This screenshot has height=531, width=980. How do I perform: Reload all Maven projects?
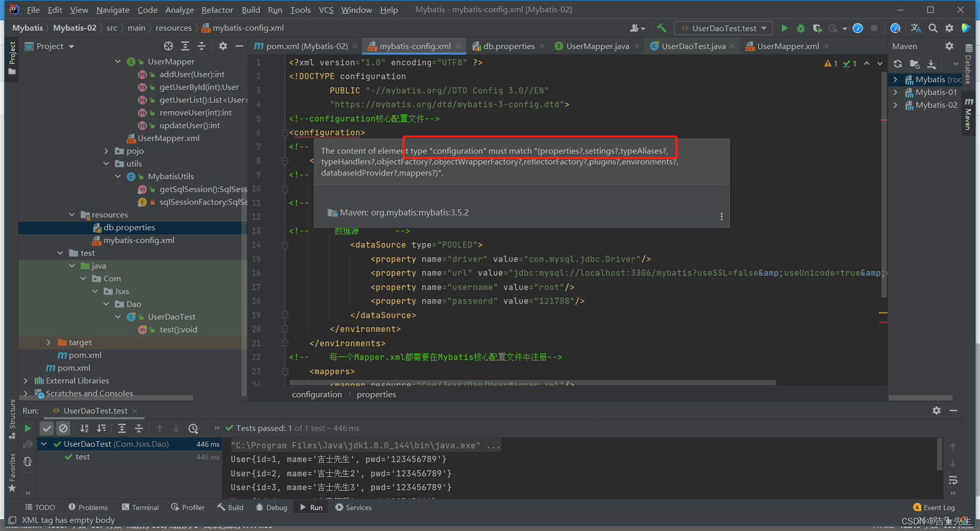pyautogui.click(x=898, y=64)
